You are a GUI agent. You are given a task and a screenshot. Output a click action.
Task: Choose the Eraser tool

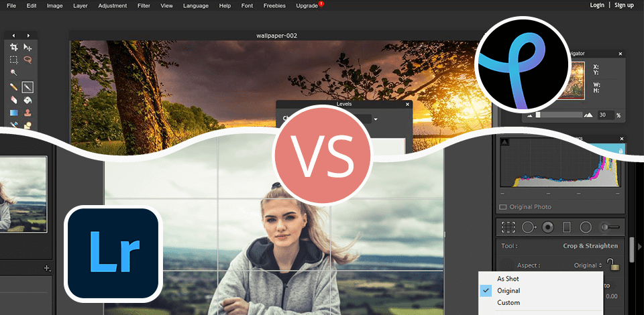click(14, 100)
